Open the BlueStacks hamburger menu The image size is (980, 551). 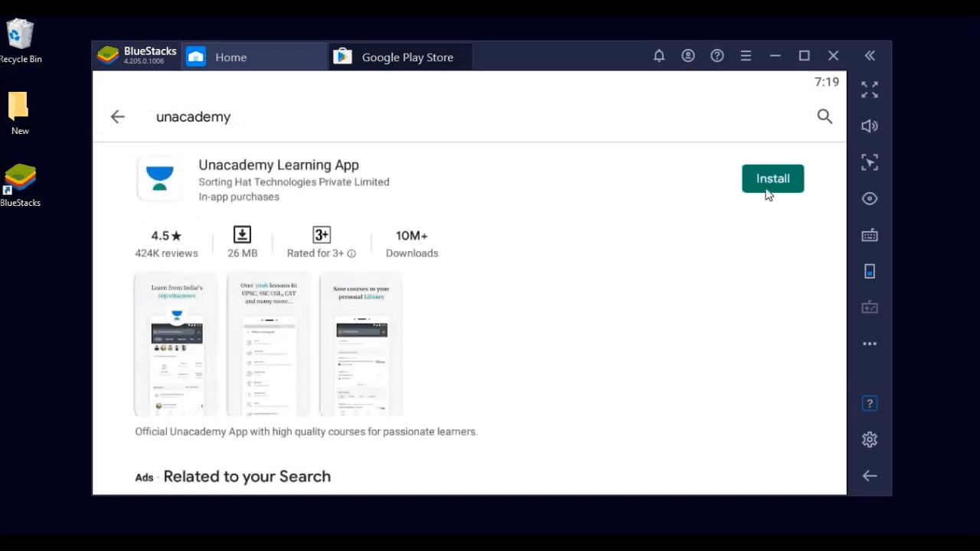(x=746, y=56)
